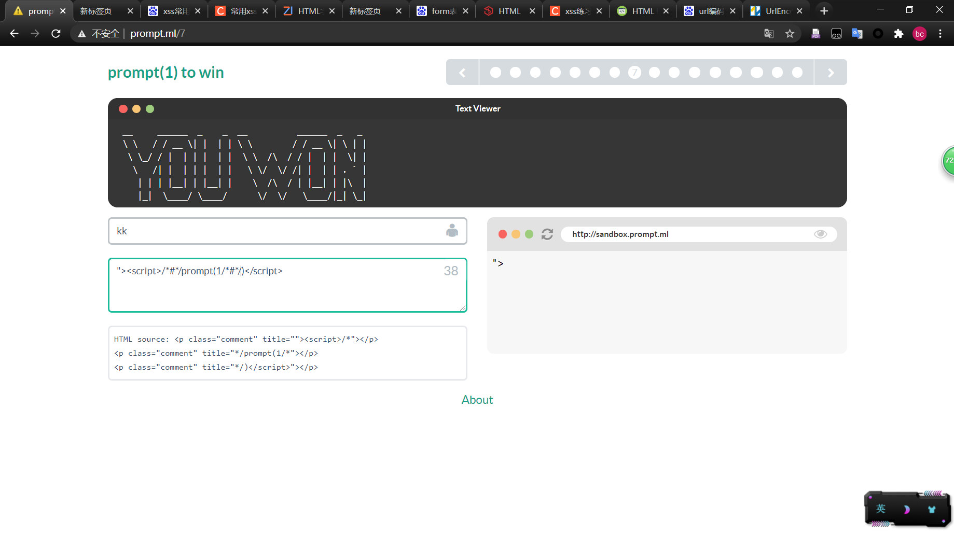
Task: Click the black circle extension icon
Action: 878,34
